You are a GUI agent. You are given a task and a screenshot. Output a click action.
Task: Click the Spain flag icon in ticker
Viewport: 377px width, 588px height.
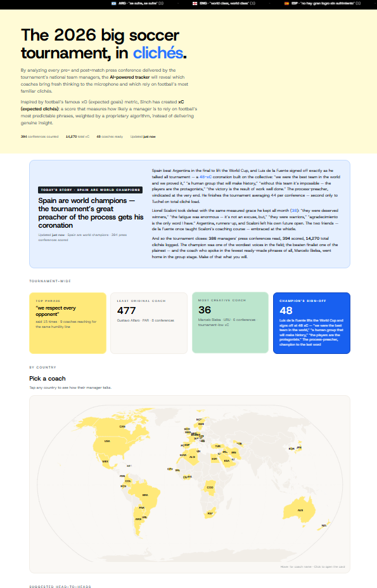(286, 3)
